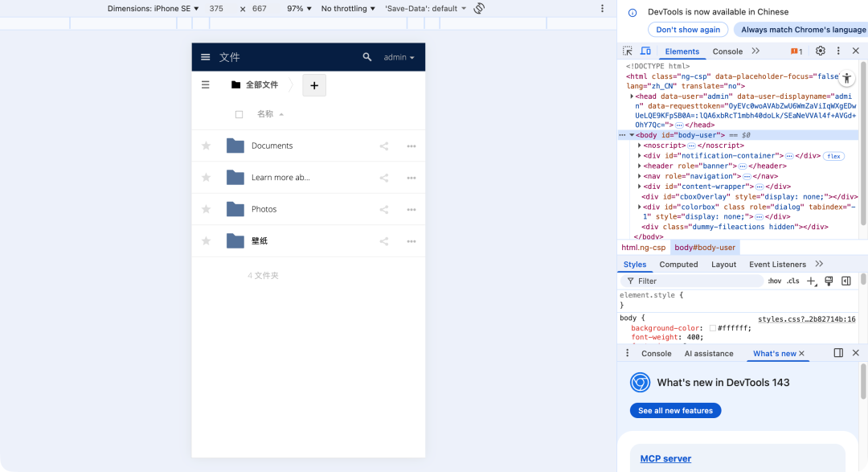
Task: Click See all new features button
Action: click(x=675, y=411)
